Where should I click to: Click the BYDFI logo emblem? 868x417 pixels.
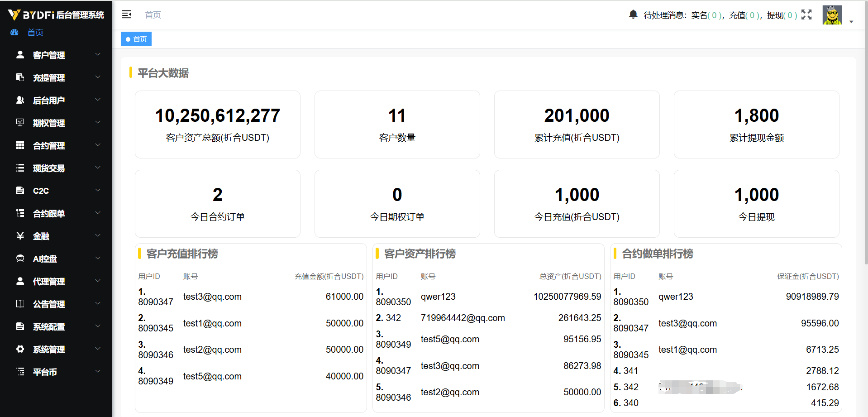15,14
